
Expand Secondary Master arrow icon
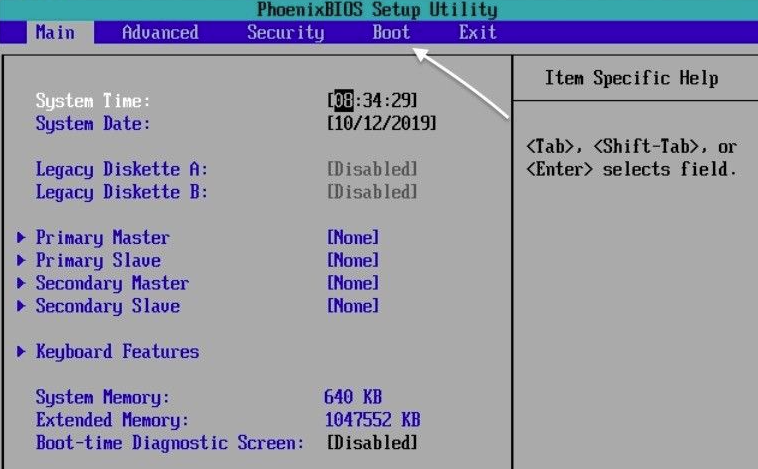click(22, 284)
